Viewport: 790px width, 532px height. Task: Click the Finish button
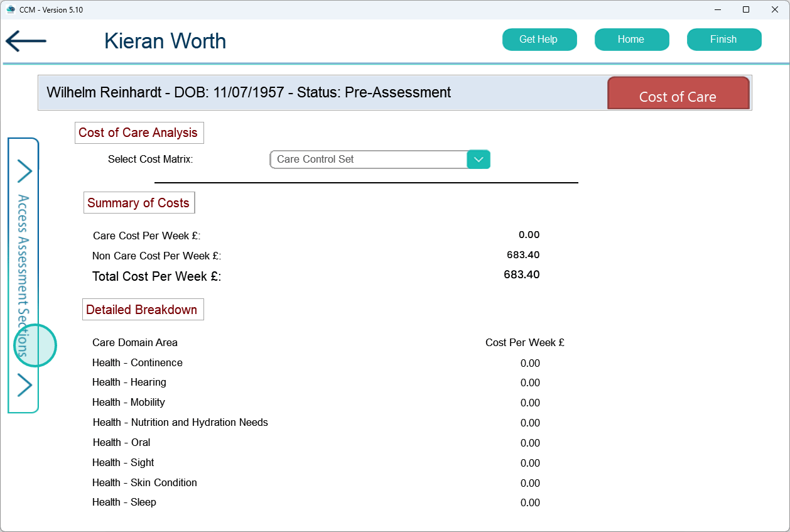[x=723, y=40]
